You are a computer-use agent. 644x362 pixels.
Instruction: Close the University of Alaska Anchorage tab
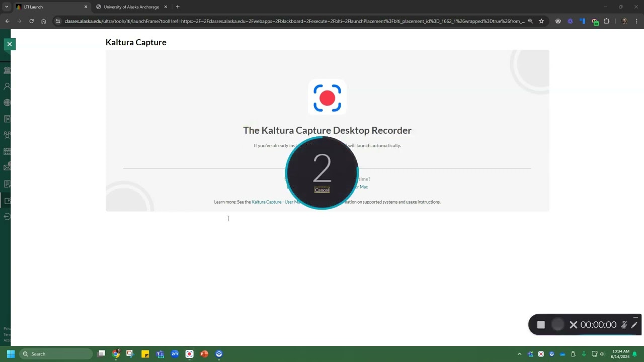(166, 7)
